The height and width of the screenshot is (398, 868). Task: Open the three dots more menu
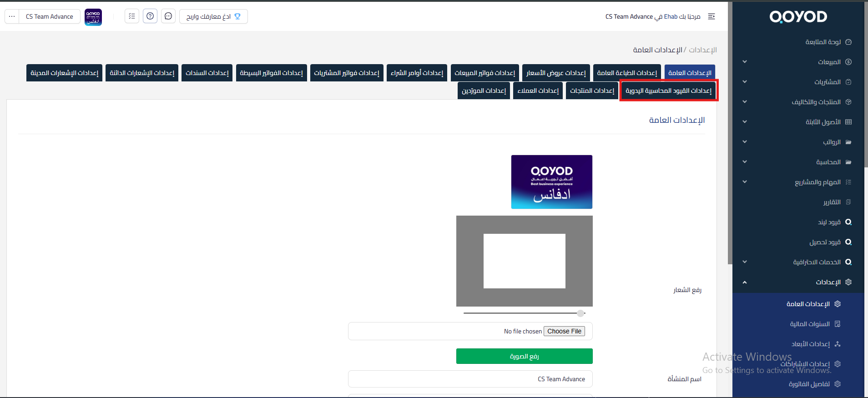pyautogui.click(x=12, y=16)
